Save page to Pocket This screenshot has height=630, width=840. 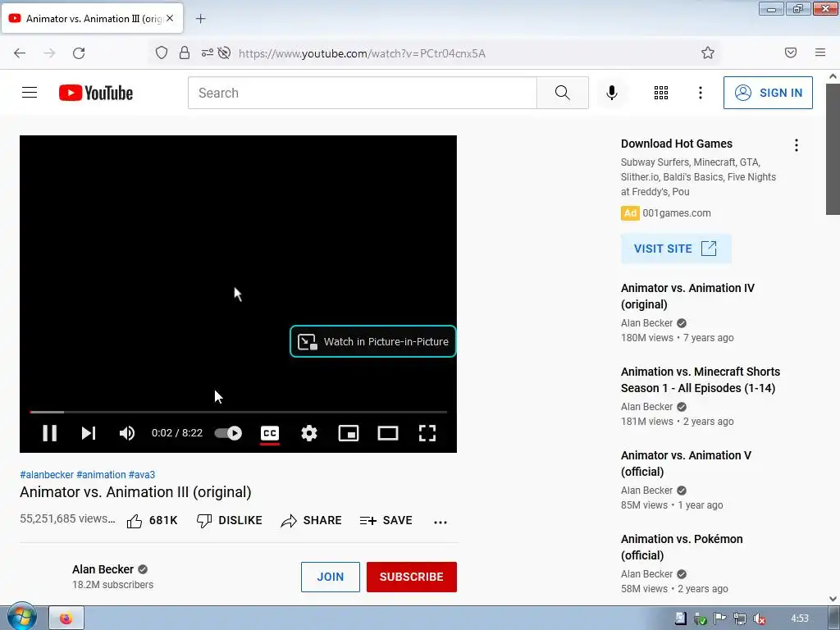point(791,52)
